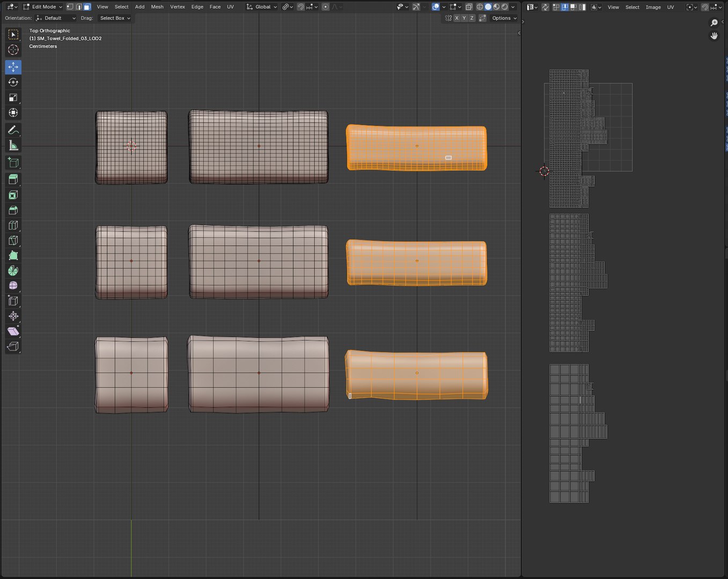Screen dimensions: 728x579
Task: Choose the Move tool in the toolbar
Action: coord(13,67)
